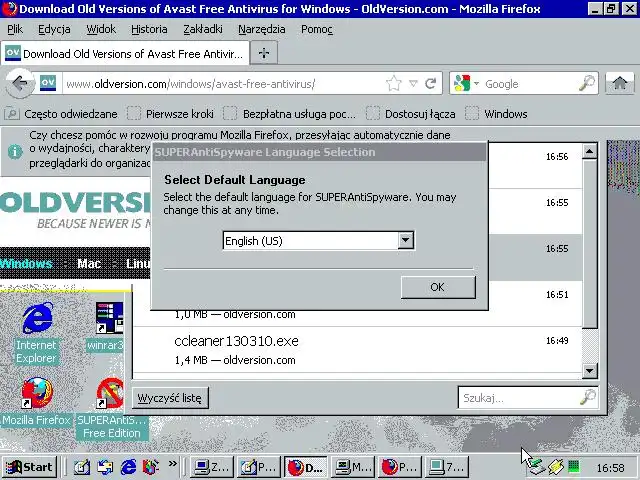The height and width of the screenshot is (480, 640).
Task: Open the Narzędzia menu
Action: (262, 29)
